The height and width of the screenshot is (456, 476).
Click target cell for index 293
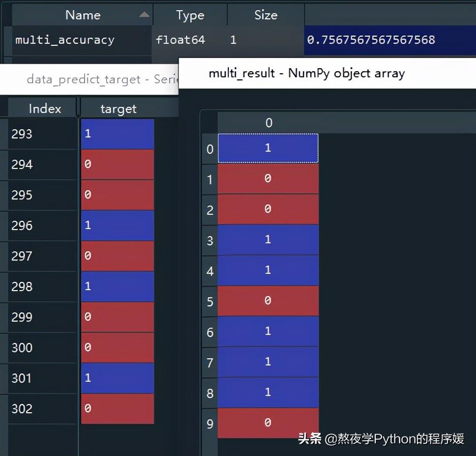pos(117,134)
